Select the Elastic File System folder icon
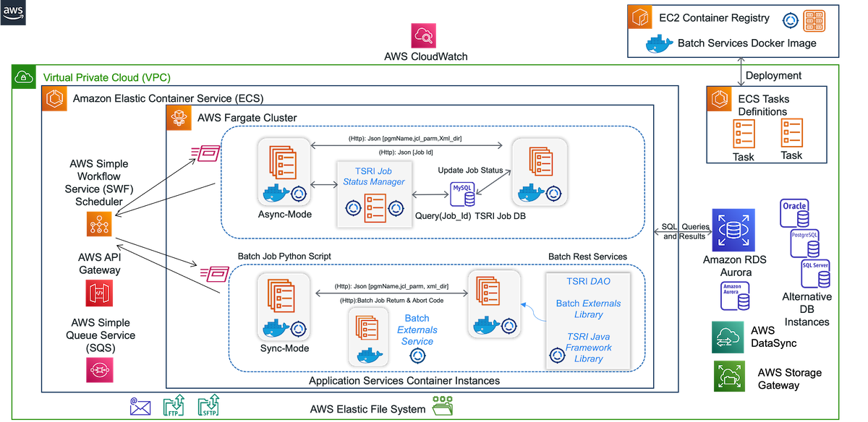 click(x=443, y=407)
